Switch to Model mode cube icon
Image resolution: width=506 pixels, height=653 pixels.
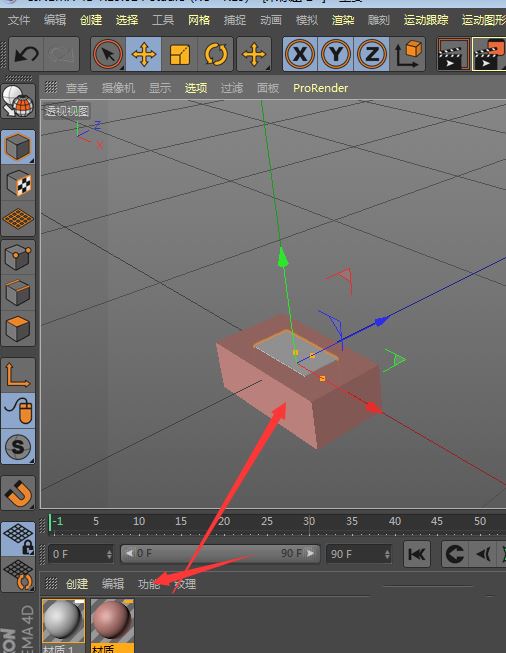[18, 147]
